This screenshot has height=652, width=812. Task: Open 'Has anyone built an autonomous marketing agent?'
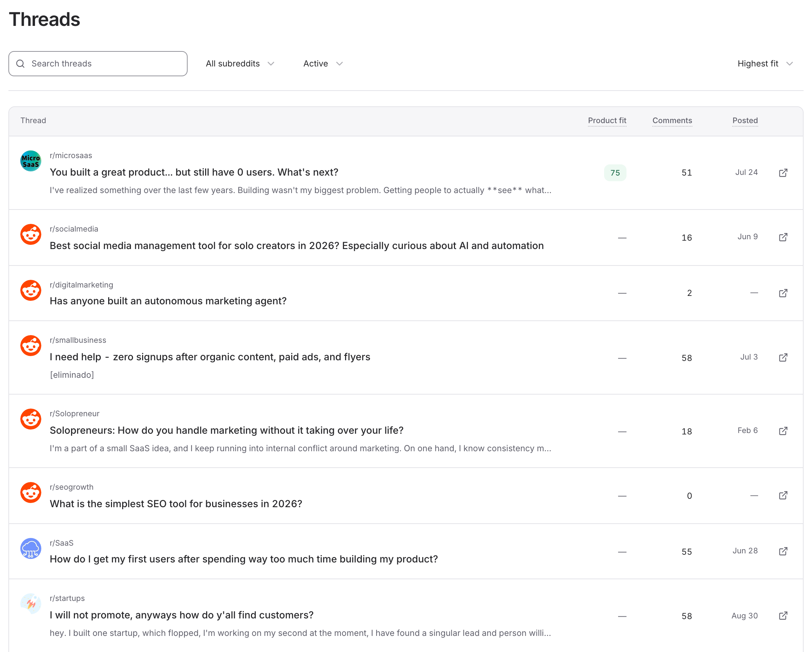168,301
